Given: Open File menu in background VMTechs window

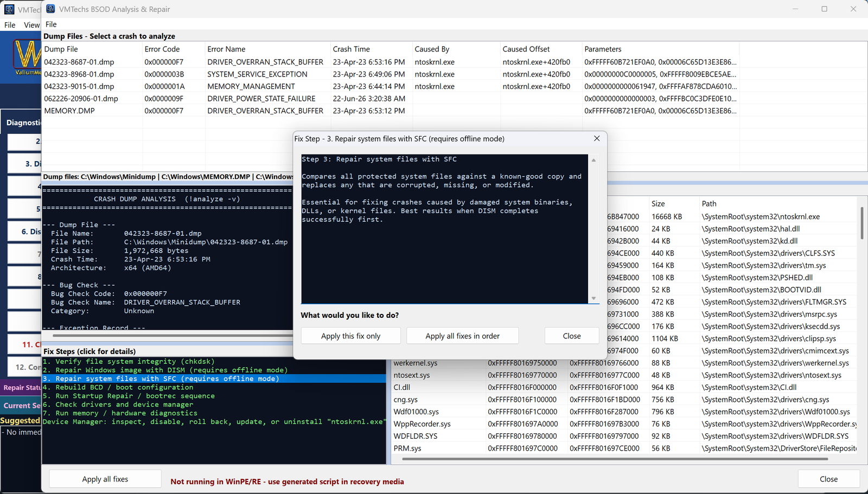Looking at the screenshot, I should click(x=10, y=25).
